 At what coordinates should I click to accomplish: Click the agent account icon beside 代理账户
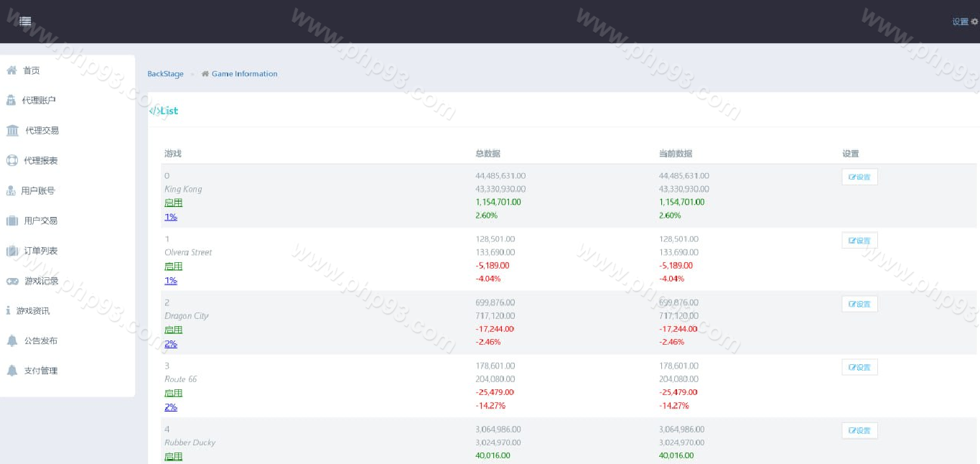tap(11, 101)
